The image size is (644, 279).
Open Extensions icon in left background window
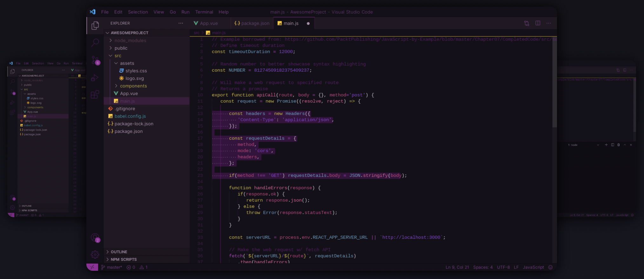tap(12, 112)
